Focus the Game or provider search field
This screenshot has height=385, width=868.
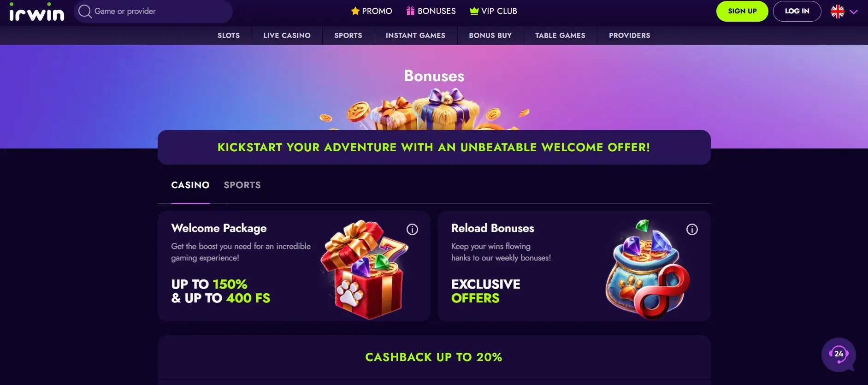[153, 11]
